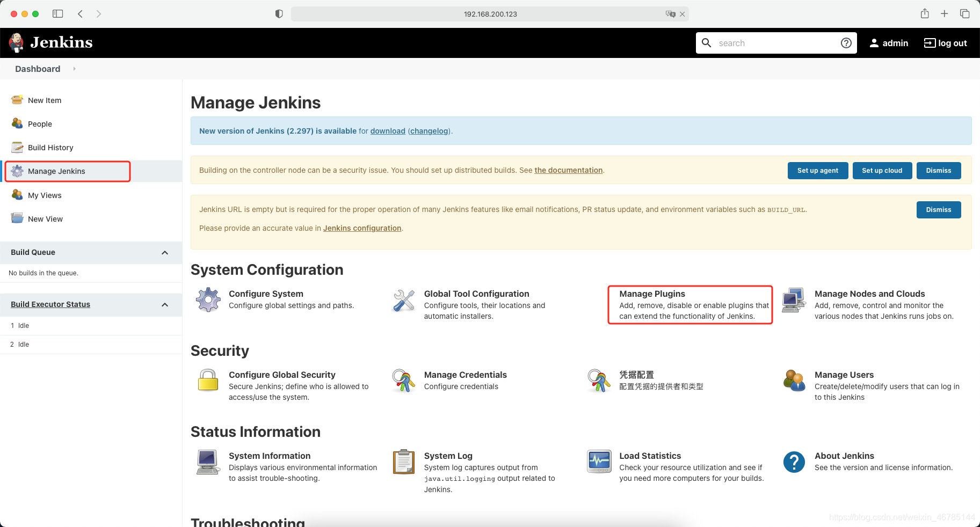Open System Information title link
The height and width of the screenshot is (527, 980).
click(270, 456)
